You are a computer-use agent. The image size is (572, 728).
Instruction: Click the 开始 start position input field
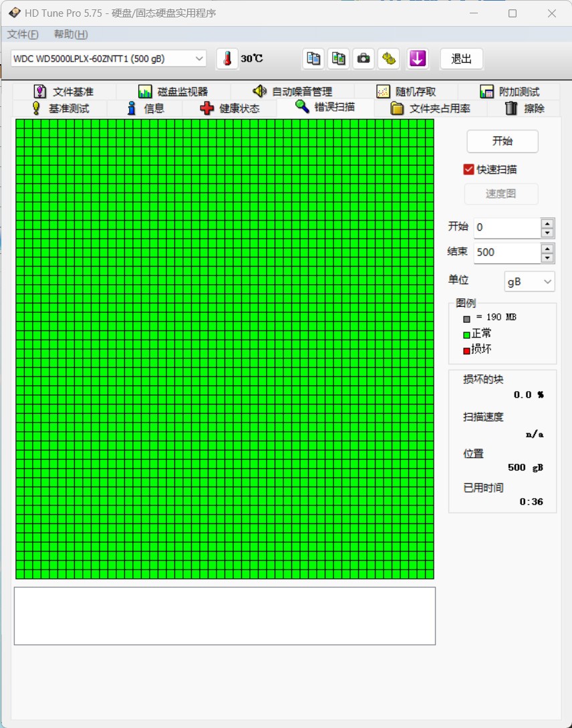[507, 227]
